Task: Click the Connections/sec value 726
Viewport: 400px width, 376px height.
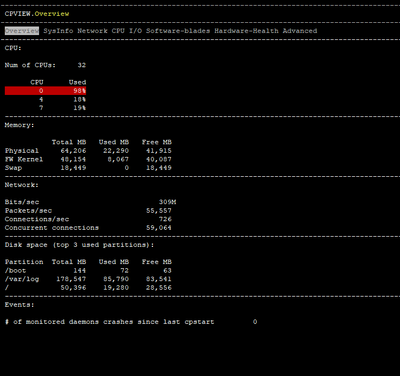Action: click(165, 219)
